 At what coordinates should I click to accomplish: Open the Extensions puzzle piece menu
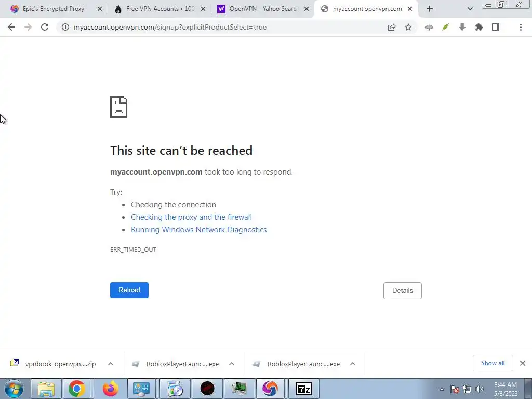[478, 27]
